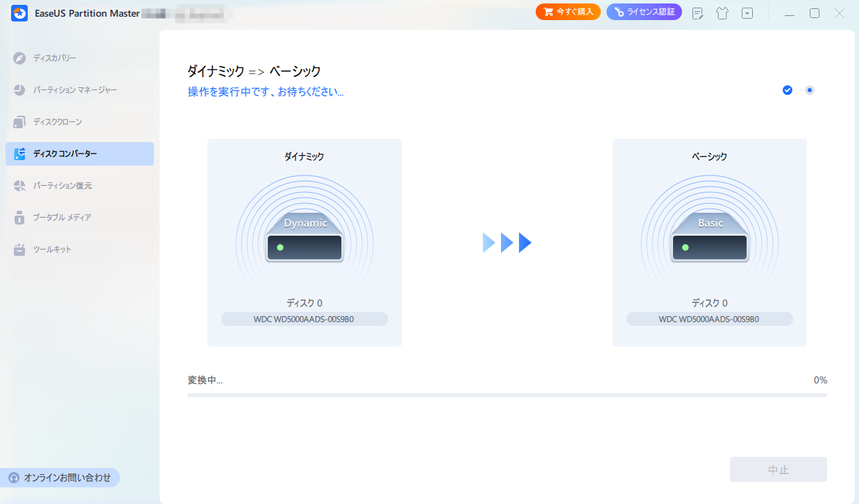859x504 pixels.
Task: Open the ブータブル メディア tool icon
Action: point(19,218)
